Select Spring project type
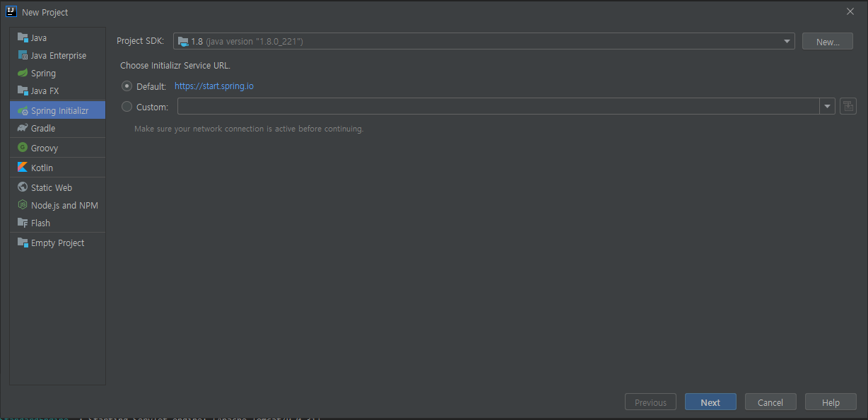Screen dimensions: 868x420 click(x=57, y=73)
